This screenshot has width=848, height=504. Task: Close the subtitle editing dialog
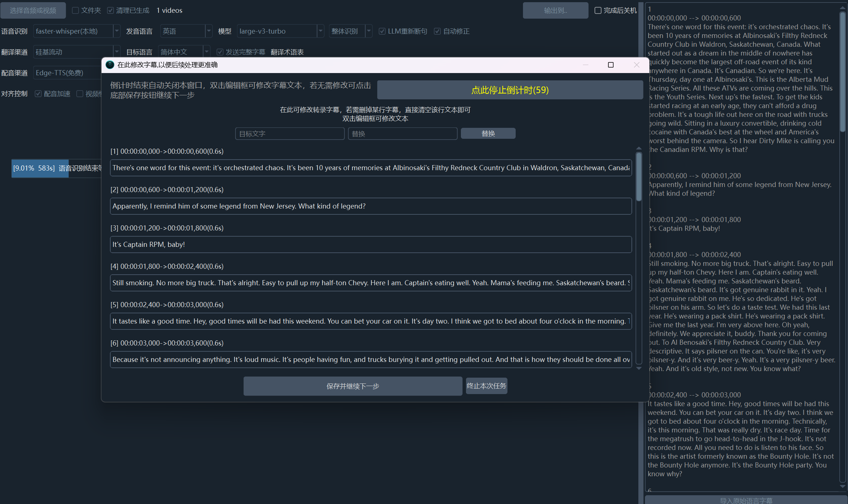click(637, 65)
